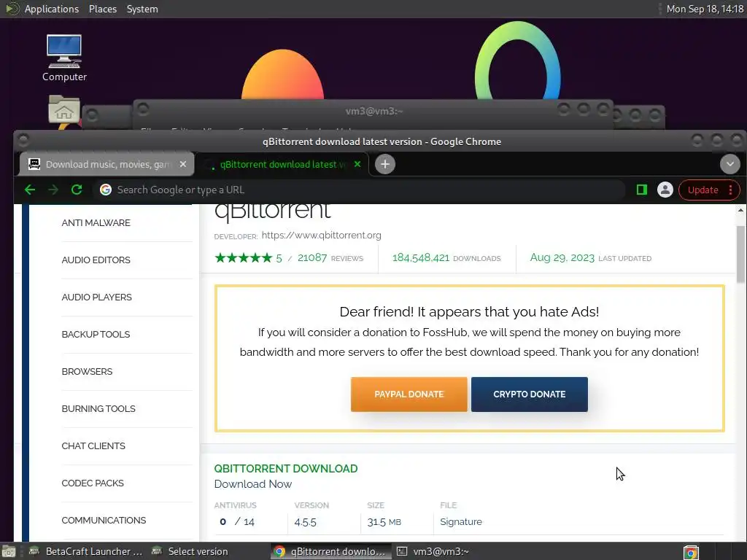The height and width of the screenshot is (560, 747).
Task: Click the forward navigation arrow in Chrome
Action: 53,190
